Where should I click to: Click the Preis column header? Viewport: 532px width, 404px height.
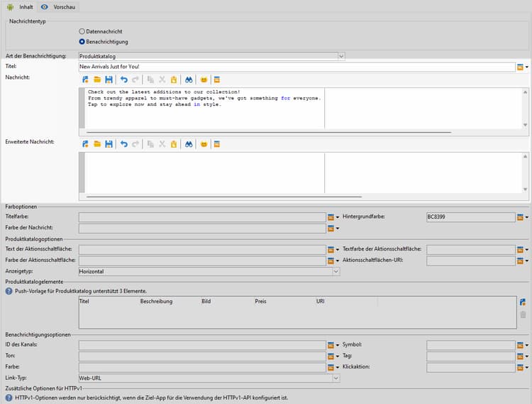pyautogui.click(x=260, y=301)
